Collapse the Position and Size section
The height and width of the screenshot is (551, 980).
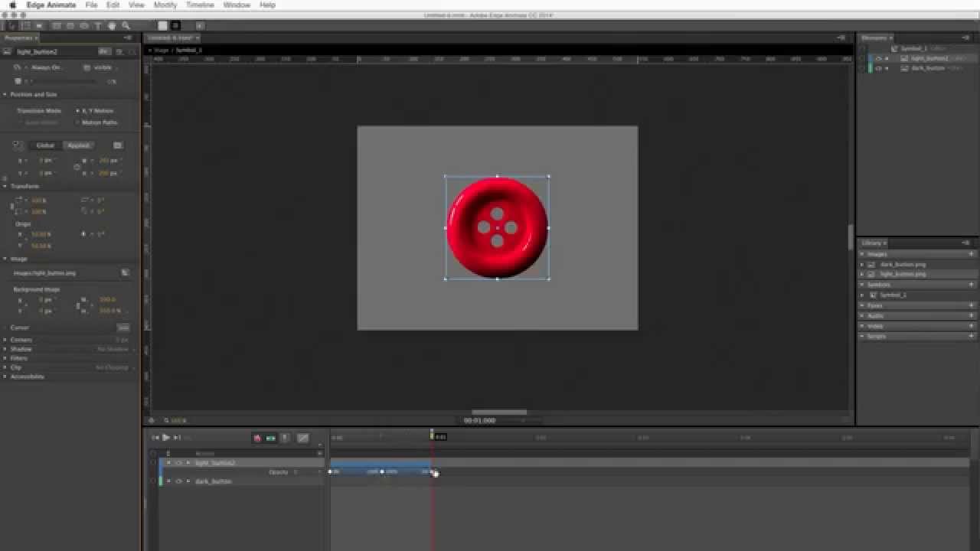click(x=5, y=94)
